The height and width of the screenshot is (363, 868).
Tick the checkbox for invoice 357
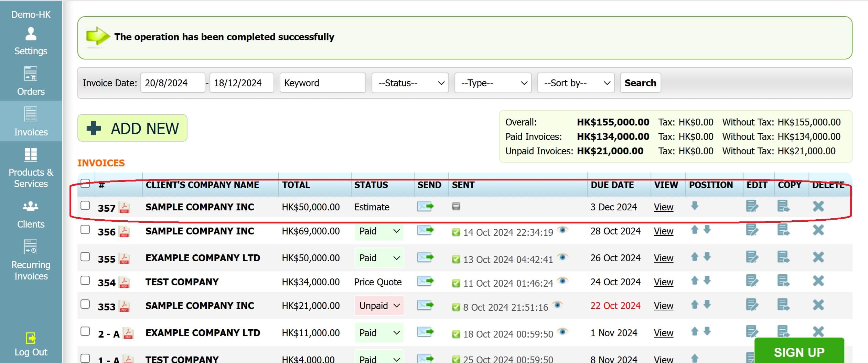[85, 206]
